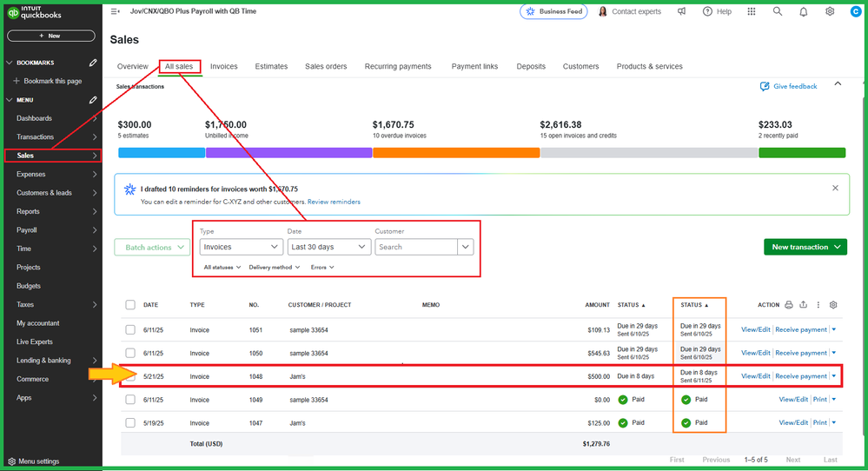This screenshot has width=868, height=471.
Task: Click the sparkle icon in reminders banner
Action: point(130,189)
